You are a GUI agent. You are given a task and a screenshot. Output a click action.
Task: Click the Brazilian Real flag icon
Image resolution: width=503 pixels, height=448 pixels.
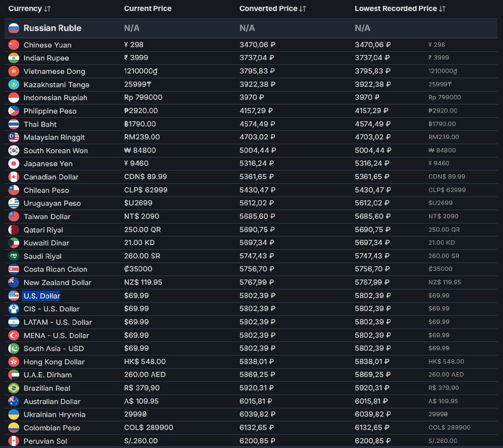pyautogui.click(x=14, y=388)
